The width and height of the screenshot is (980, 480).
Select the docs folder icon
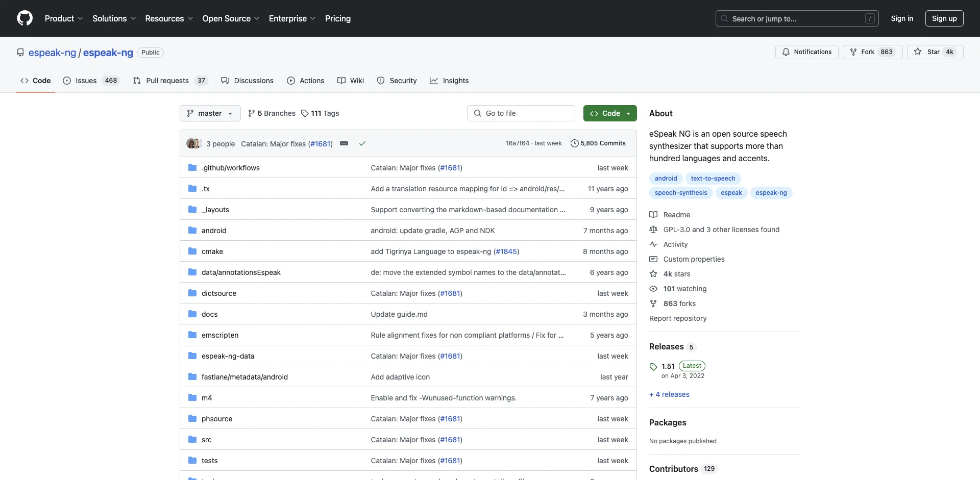[192, 314]
